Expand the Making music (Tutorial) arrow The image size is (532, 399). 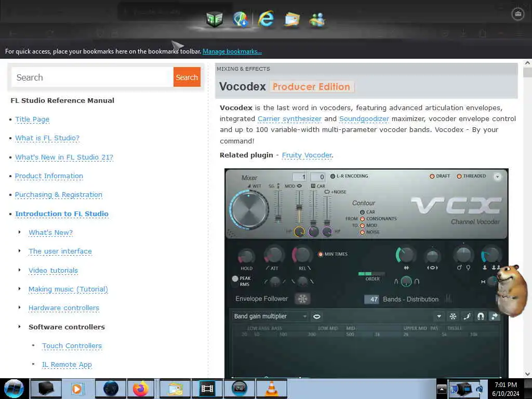point(19,289)
